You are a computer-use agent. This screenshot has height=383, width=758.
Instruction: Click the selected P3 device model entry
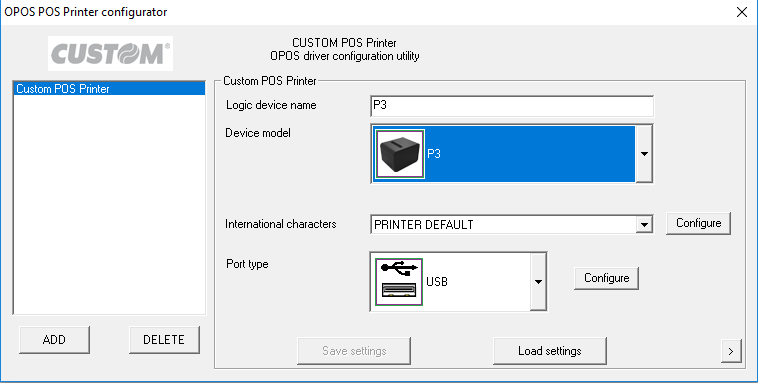click(503, 154)
